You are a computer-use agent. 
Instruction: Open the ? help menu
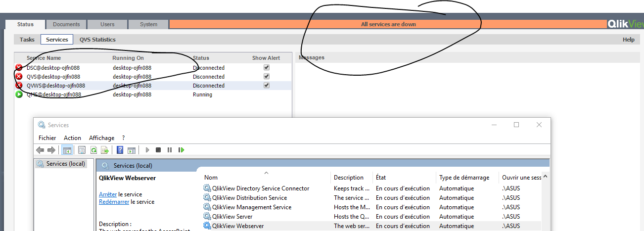[123, 138]
